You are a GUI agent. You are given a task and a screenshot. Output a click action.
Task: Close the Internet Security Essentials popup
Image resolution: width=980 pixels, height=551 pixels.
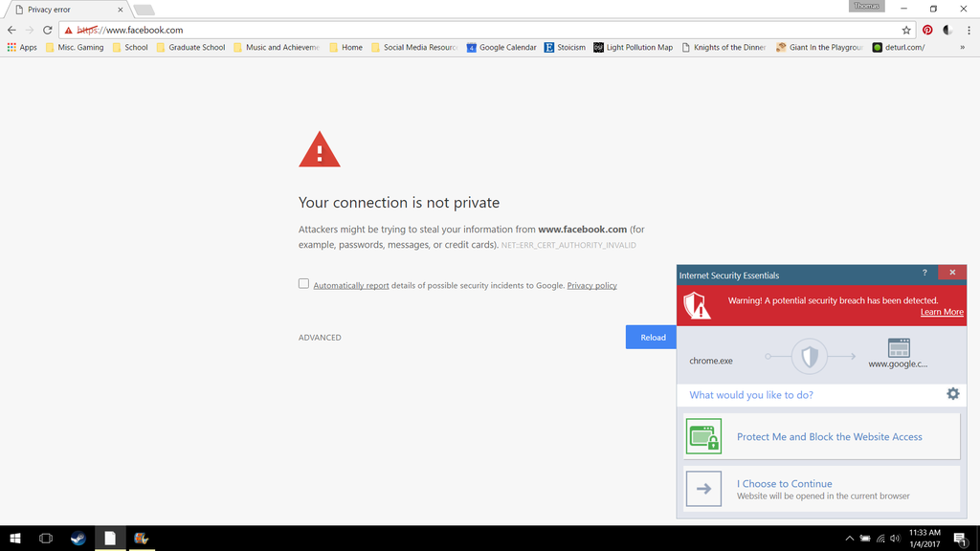pyautogui.click(x=952, y=273)
